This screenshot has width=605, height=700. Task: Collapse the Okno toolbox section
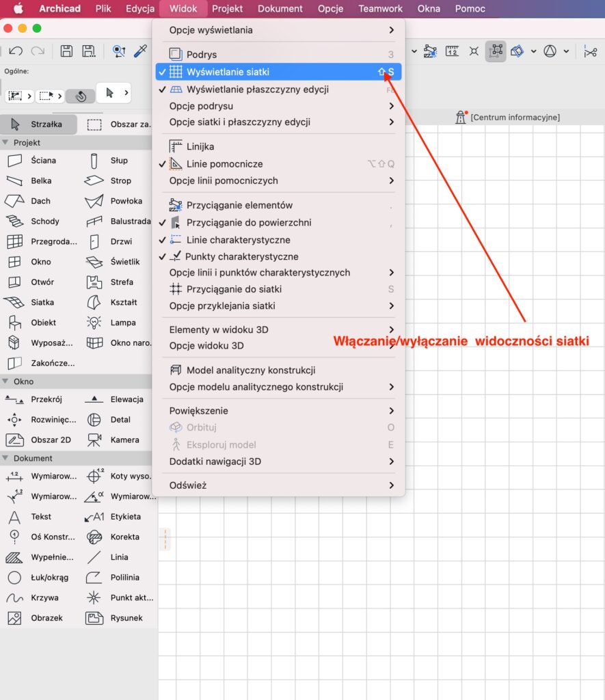click(5, 381)
